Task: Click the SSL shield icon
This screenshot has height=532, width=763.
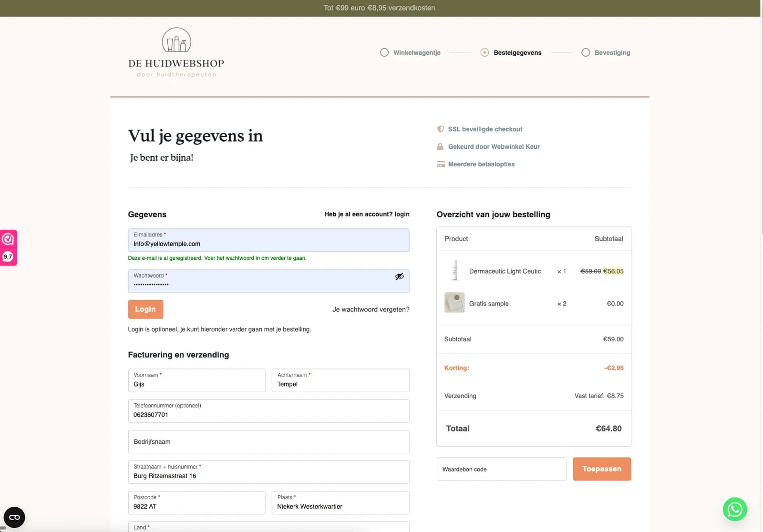Action: pos(441,129)
